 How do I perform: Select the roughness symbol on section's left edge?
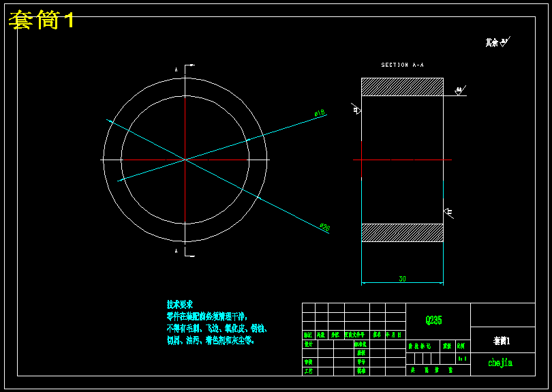tap(356, 109)
